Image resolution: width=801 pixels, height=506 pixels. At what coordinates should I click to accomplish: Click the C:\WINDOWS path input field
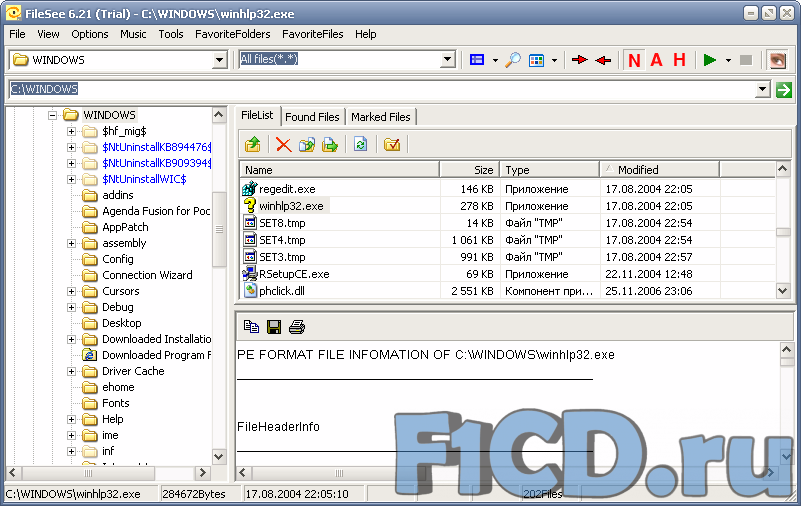[x=382, y=89]
